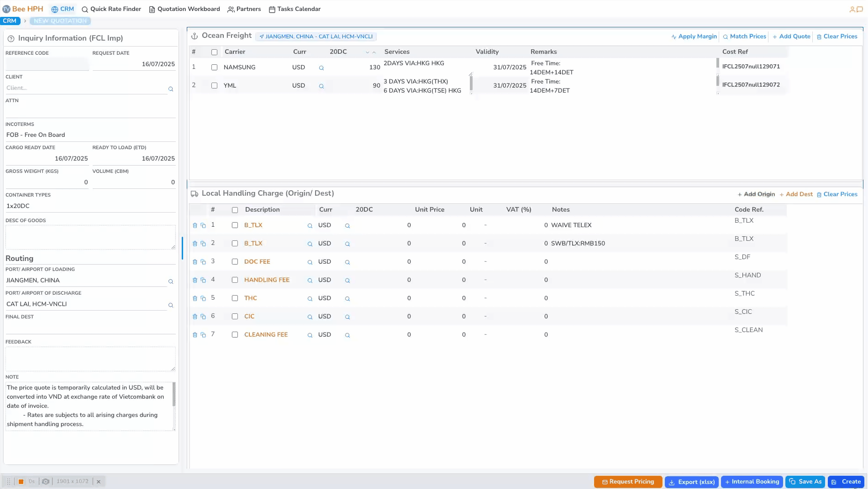Click the sort-down chevron in the 20DC column header
The width and height of the screenshot is (868, 489).
pos(368,52)
